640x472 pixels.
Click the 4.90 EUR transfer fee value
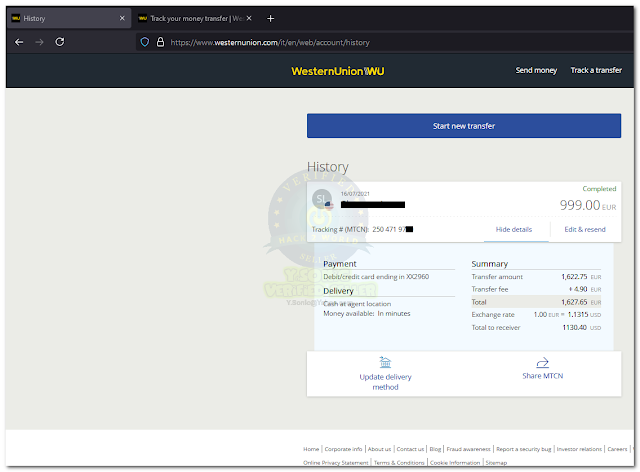pos(585,289)
